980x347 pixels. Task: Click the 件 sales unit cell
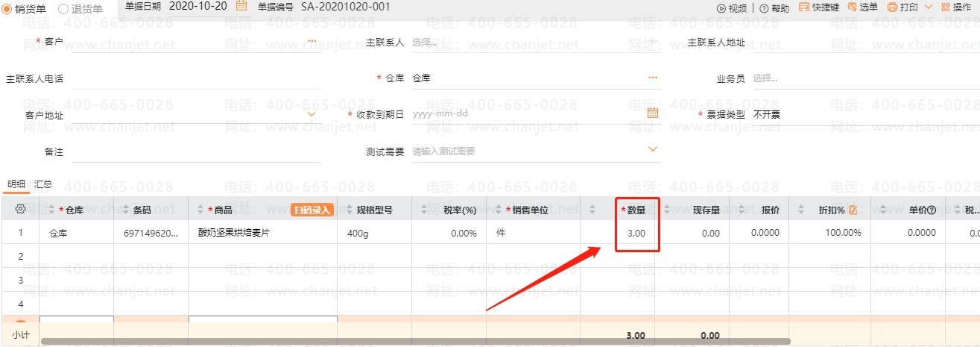(534, 233)
